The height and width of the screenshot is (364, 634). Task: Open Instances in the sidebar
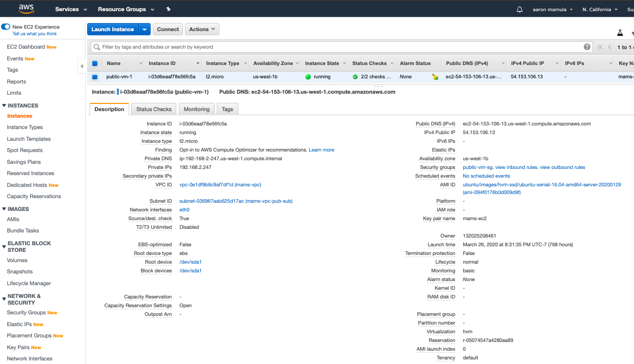pyautogui.click(x=19, y=116)
